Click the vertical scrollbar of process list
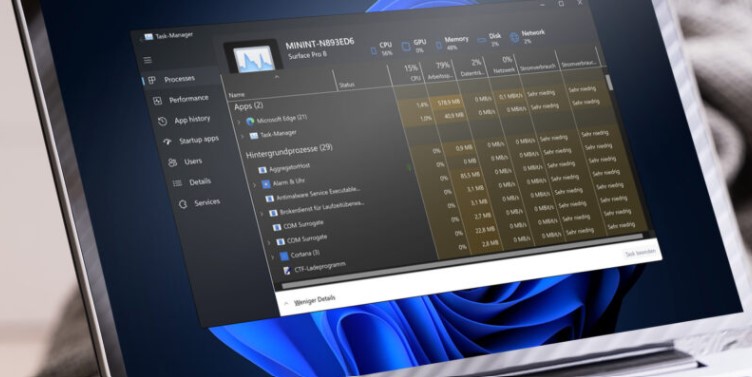The width and height of the screenshot is (752, 377). pos(609,82)
